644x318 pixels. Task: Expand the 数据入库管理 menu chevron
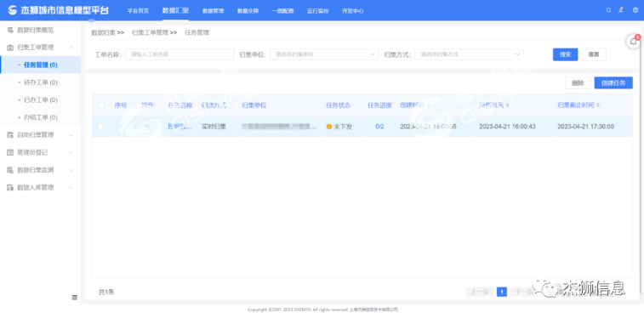pyautogui.click(x=71, y=188)
